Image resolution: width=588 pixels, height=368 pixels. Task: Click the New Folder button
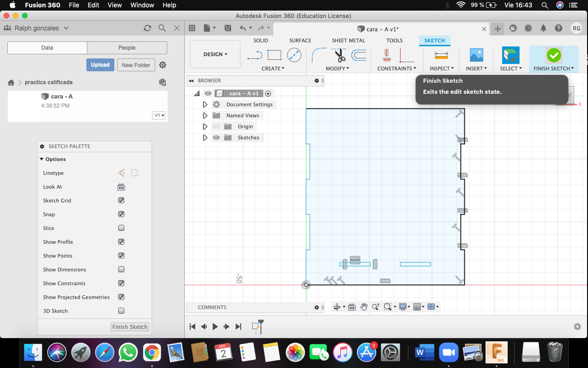pyautogui.click(x=136, y=65)
